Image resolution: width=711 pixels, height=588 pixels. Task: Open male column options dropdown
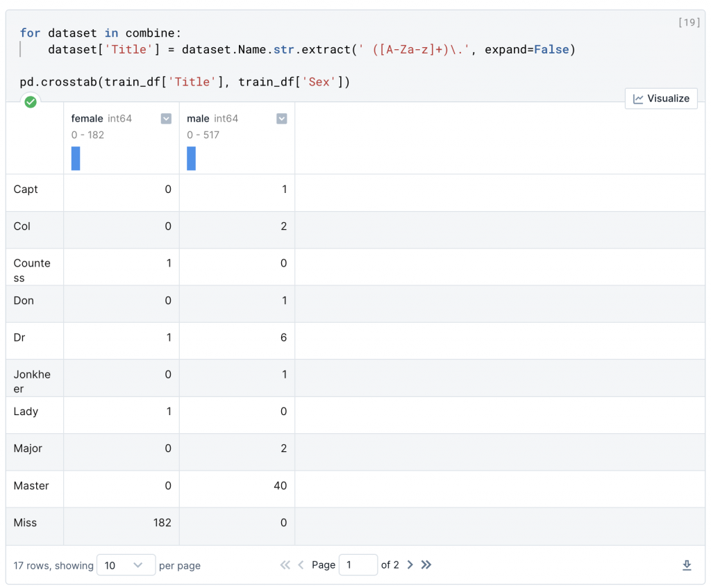click(x=281, y=119)
